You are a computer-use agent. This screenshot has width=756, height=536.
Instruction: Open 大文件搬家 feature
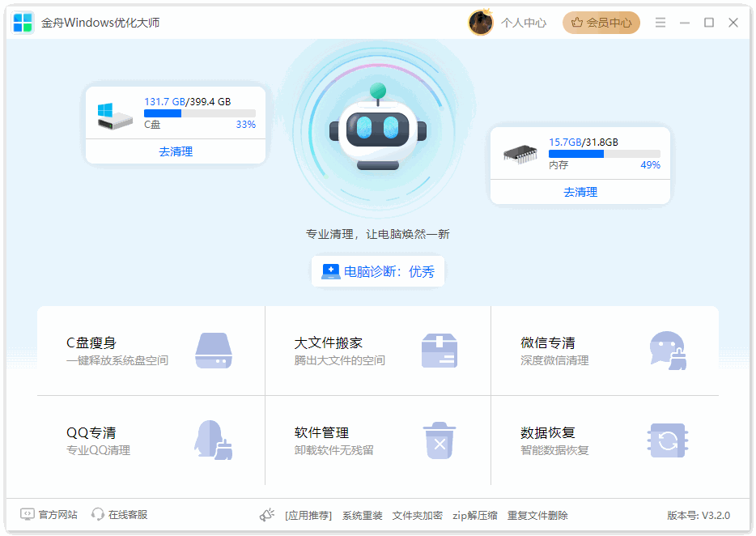[378, 351]
